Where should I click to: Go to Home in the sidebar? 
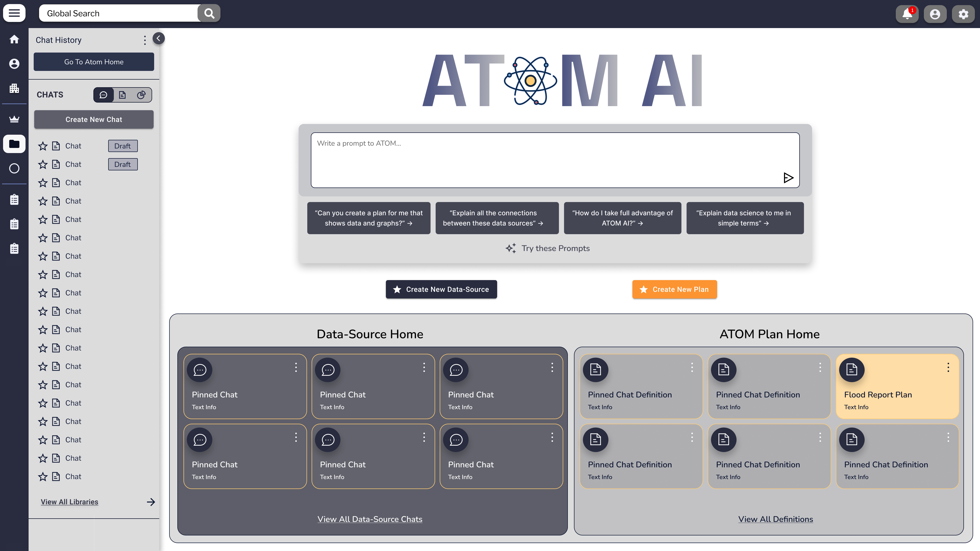click(14, 39)
